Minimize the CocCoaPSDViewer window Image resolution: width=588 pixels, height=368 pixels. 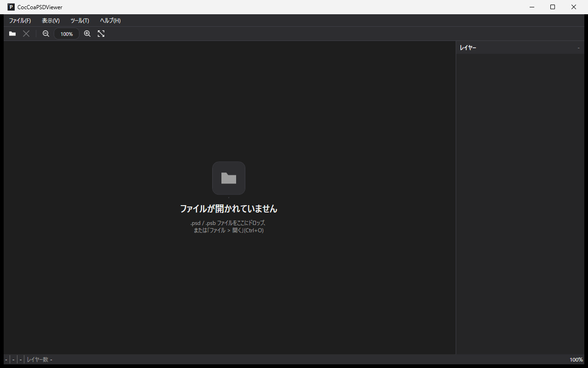tap(532, 7)
